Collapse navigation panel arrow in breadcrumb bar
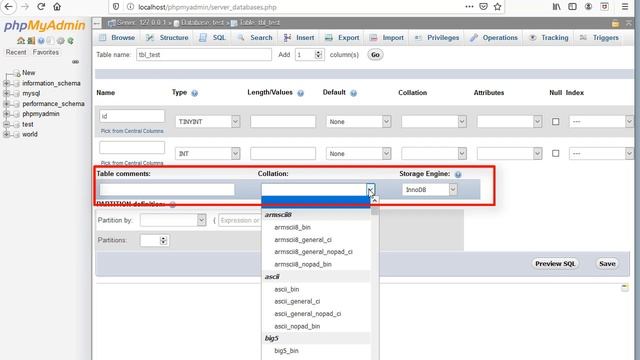The width and height of the screenshot is (640, 360). pos(96,23)
